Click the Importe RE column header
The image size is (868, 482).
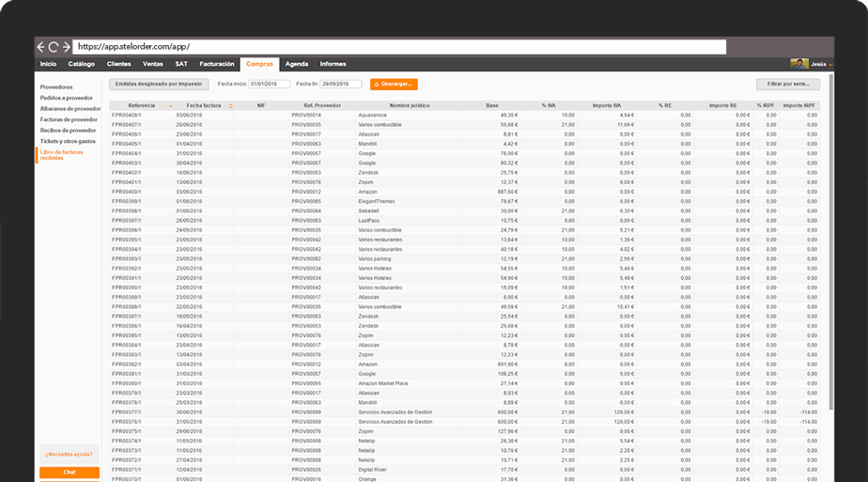coord(723,105)
